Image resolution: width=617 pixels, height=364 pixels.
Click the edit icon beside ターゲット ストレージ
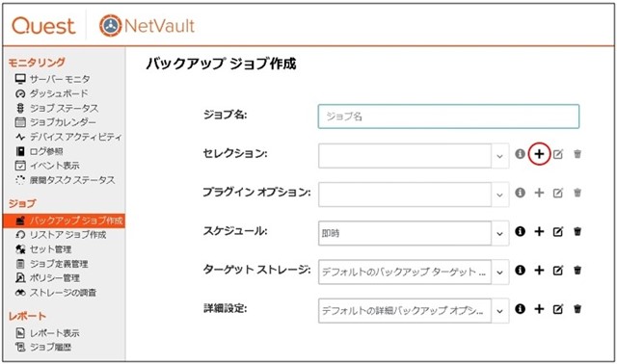click(558, 270)
